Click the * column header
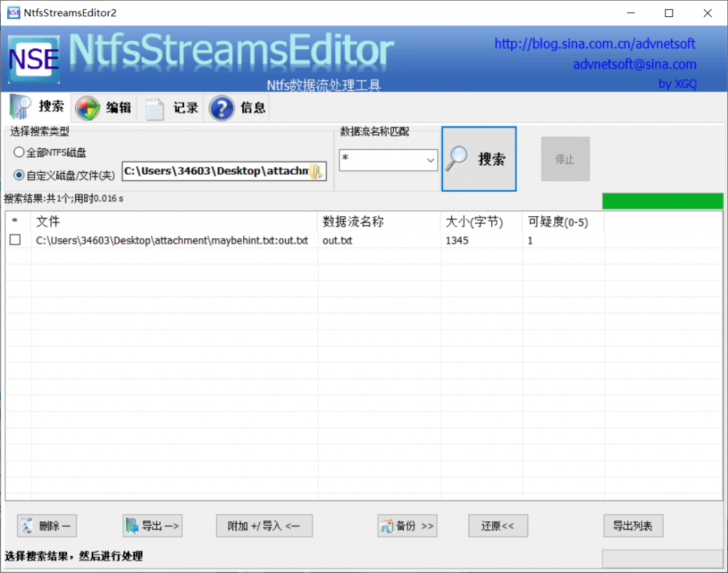Image resolution: width=728 pixels, height=573 pixels. click(x=18, y=222)
